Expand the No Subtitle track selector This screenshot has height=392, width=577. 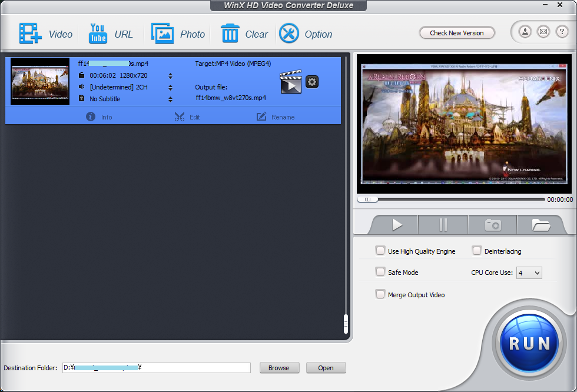pos(170,99)
